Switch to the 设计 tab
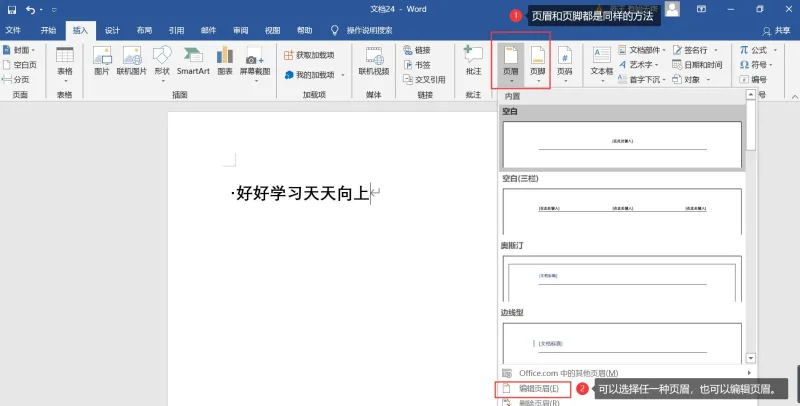Screen dimensions: 800x406 coord(112,31)
